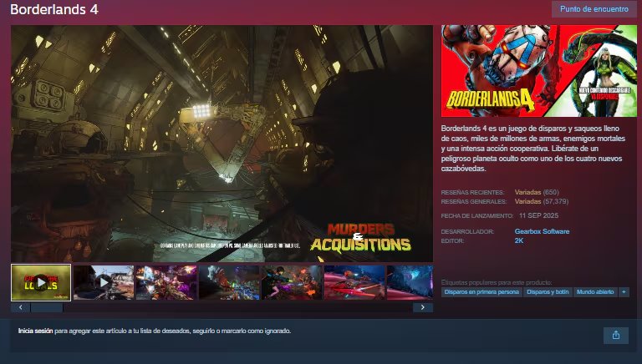Select the fourth screenshot thumbnail

tap(229, 283)
